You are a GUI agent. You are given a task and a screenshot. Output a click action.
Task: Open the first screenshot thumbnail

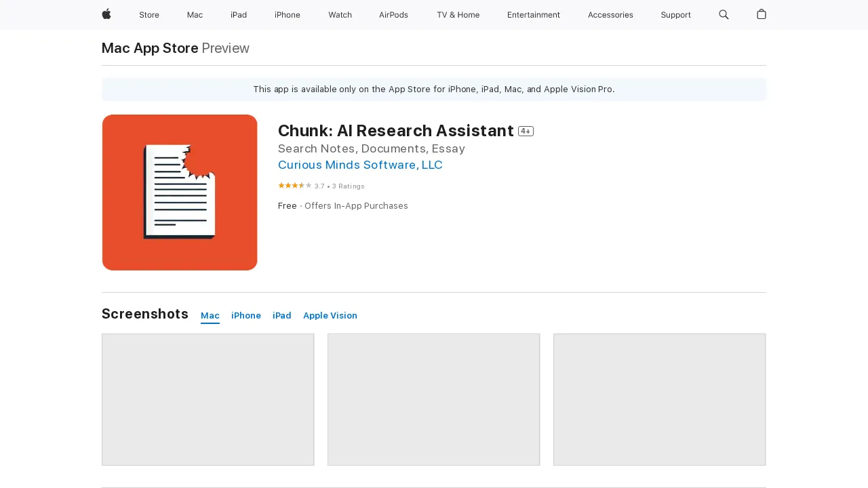coord(208,400)
